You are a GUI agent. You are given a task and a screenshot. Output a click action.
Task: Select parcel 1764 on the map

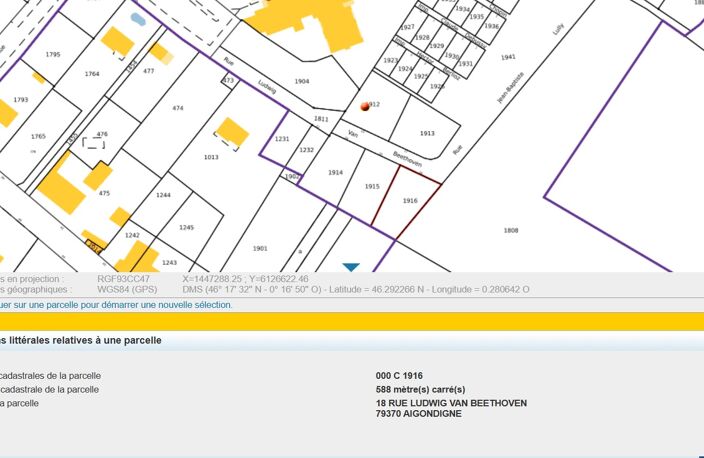92,74
